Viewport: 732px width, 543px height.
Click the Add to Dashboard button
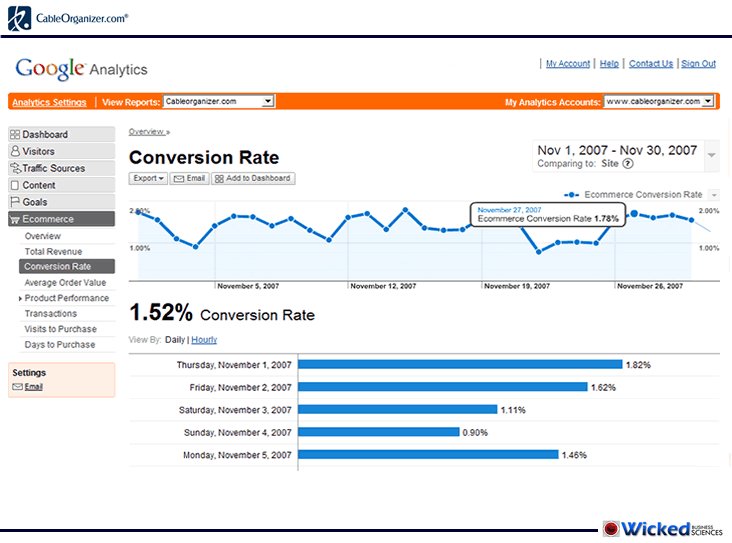(253, 178)
